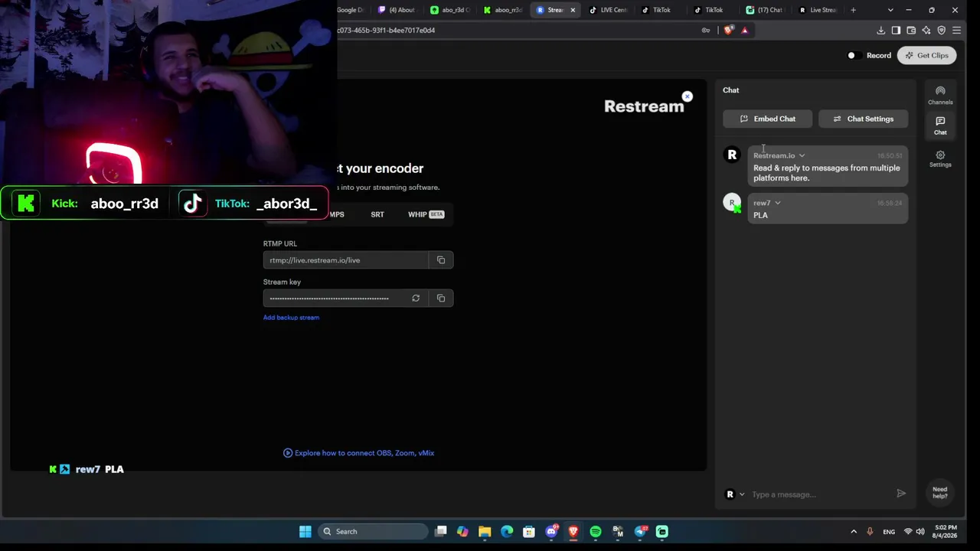
Task: Open the Explore how to connect OBS link
Action: pos(358,453)
